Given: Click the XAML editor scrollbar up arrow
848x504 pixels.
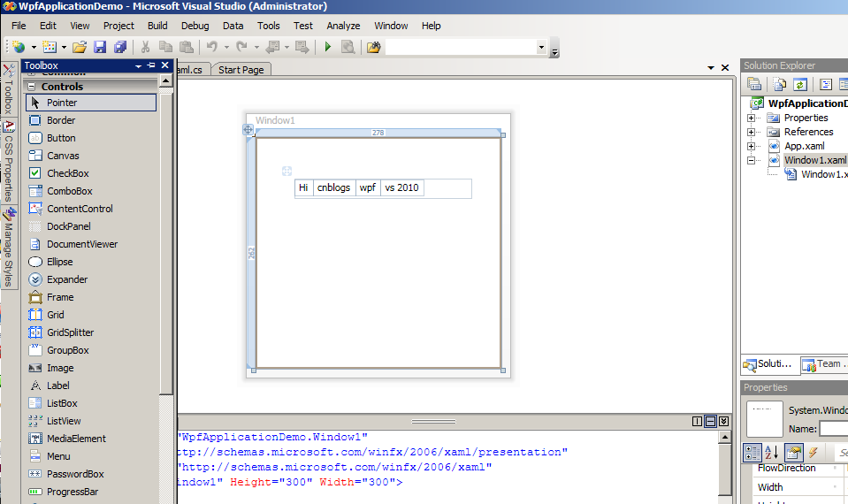Looking at the screenshot, I should tap(725, 437).
